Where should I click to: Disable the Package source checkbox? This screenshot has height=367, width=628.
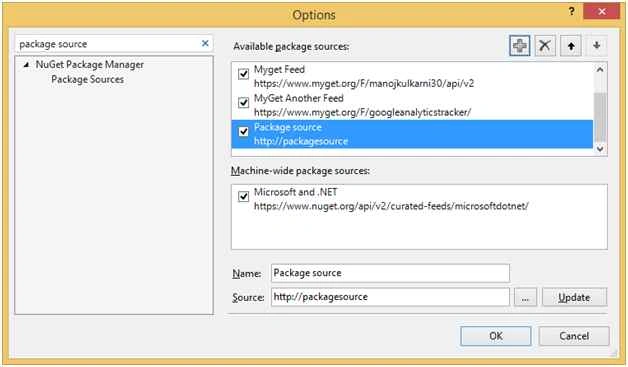pos(243,131)
